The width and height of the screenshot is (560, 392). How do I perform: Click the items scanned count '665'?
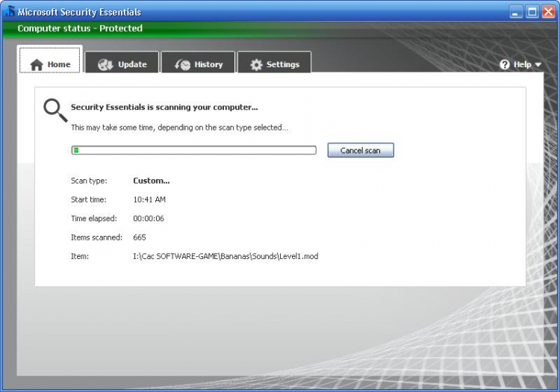[140, 237]
